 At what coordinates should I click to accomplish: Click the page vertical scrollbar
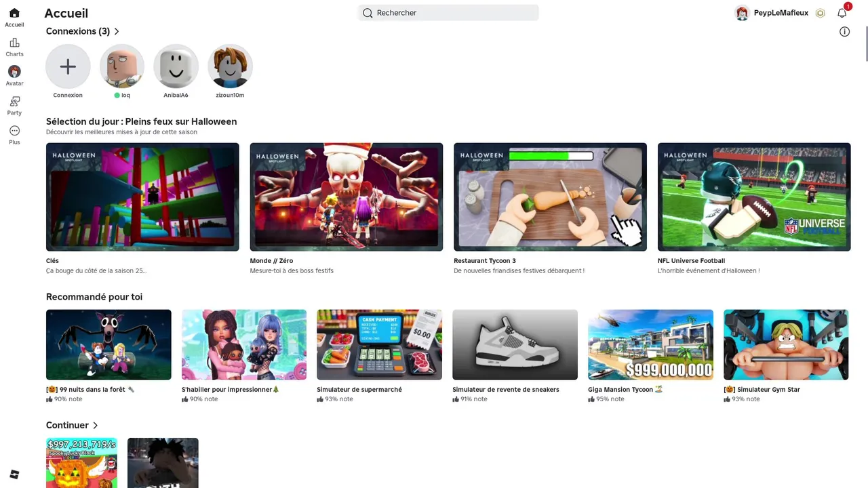click(865, 43)
